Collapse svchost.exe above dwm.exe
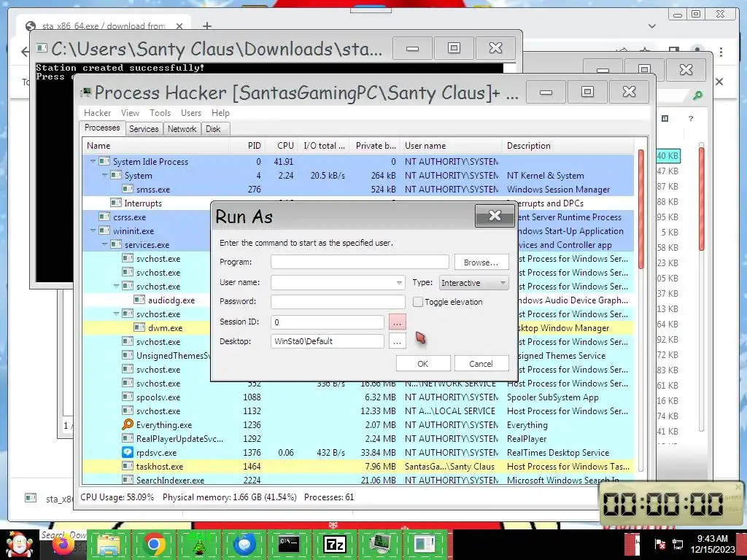 tap(116, 314)
